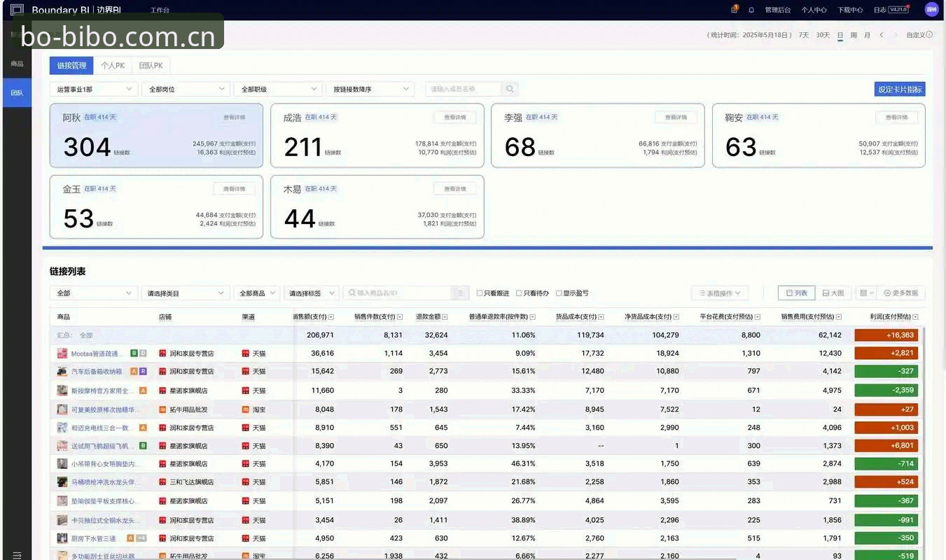Image resolution: width=946 pixels, height=560 pixels.
Task: Click filter icon in product search box
Action: pyautogui.click(x=460, y=293)
